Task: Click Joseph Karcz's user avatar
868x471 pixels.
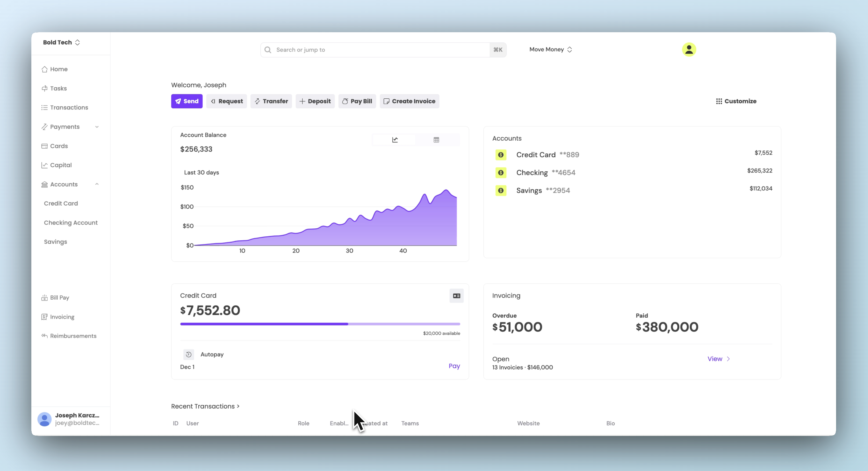Action: [44, 419]
